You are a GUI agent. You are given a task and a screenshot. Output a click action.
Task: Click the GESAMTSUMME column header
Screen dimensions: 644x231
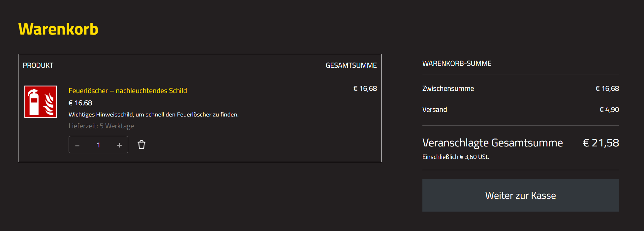click(351, 65)
